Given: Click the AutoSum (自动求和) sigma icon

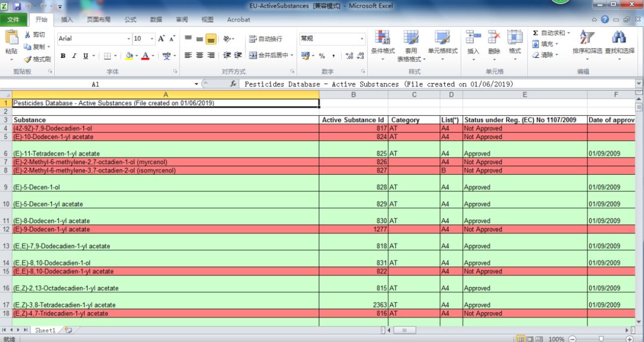Looking at the screenshot, I should pos(535,33).
